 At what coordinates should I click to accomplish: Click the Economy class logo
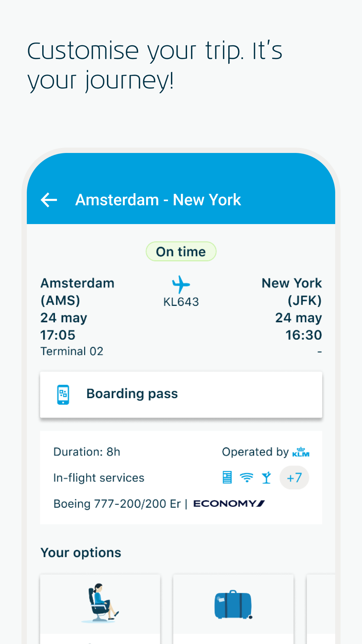[229, 503]
